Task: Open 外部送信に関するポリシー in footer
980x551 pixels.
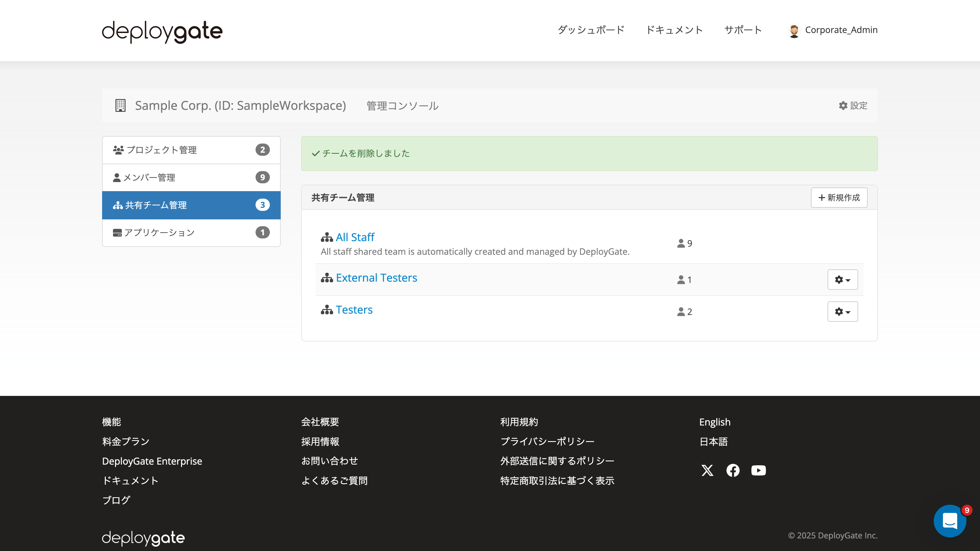Action: pos(557,461)
